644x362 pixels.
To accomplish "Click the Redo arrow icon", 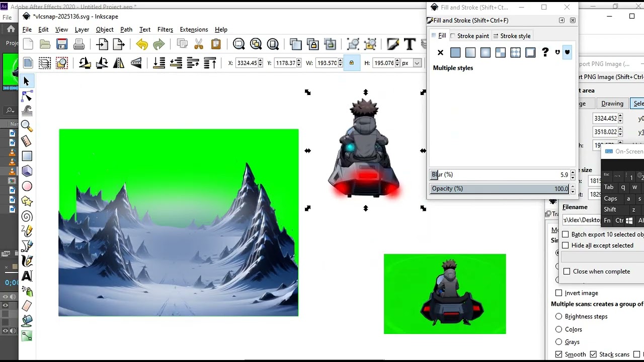I will click(159, 44).
